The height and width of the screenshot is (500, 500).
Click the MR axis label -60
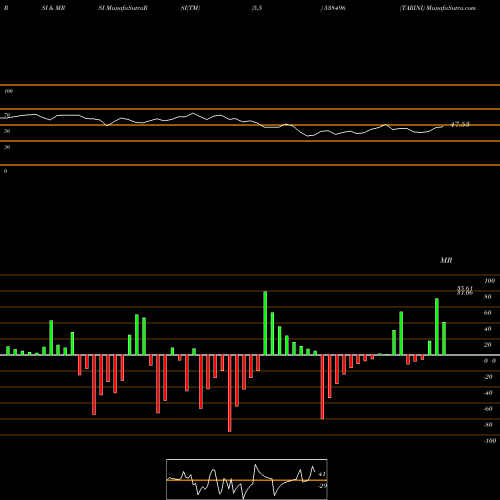tap(488, 409)
